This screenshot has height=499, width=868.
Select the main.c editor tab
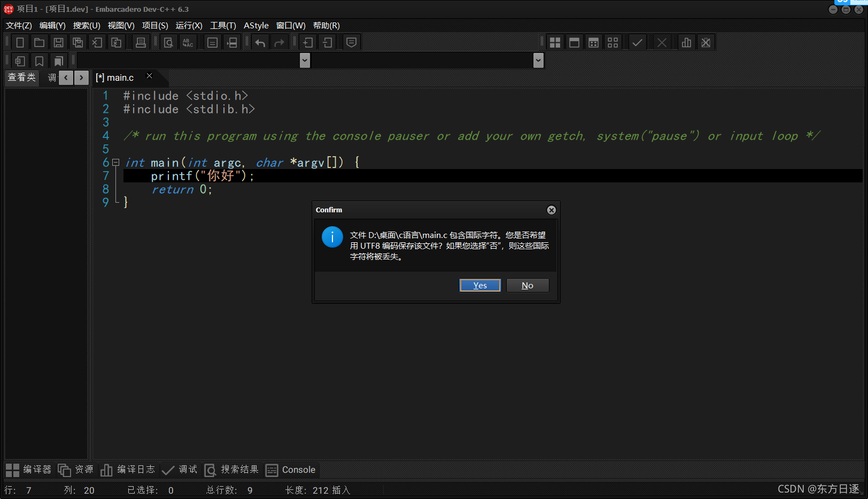tap(115, 78)
